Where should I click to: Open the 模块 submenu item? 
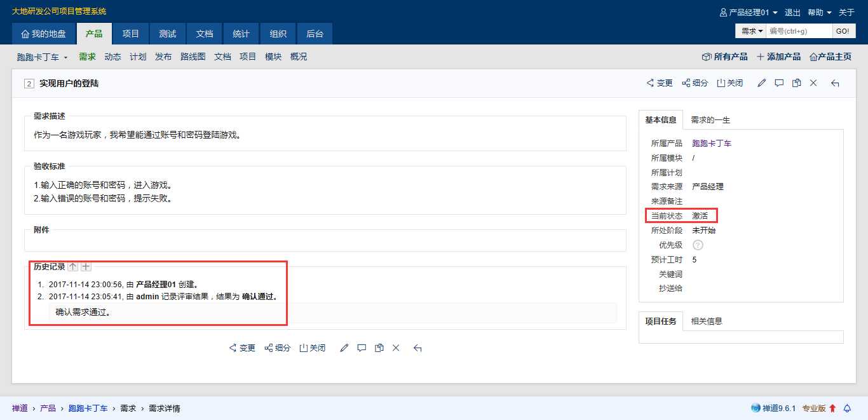(273, 57)
